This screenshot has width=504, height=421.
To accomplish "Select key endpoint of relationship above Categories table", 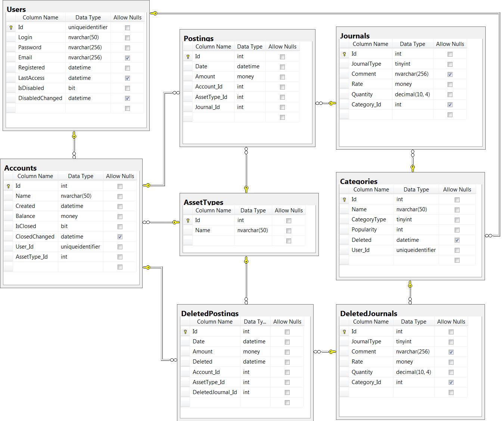I will 413,168.
